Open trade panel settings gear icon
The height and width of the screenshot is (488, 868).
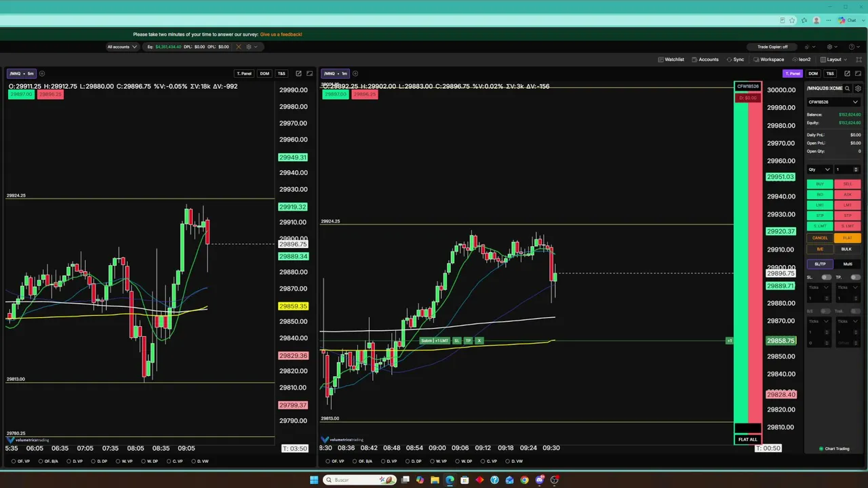[x=858, y=88]
